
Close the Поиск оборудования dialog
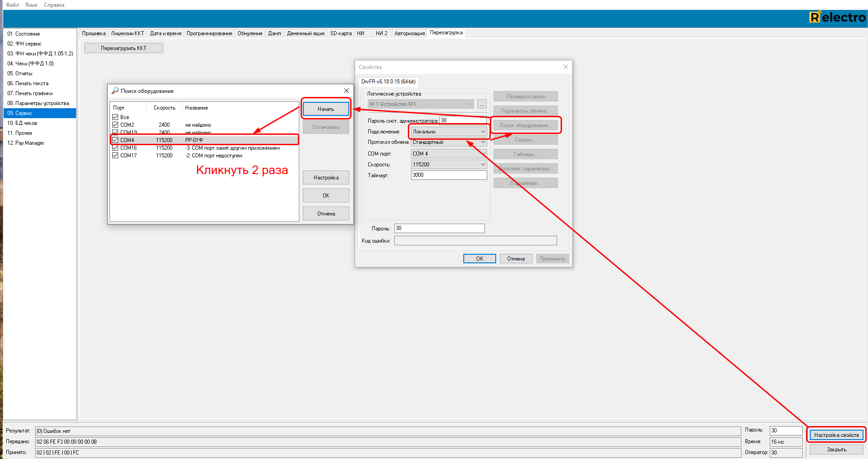point(346,91)
